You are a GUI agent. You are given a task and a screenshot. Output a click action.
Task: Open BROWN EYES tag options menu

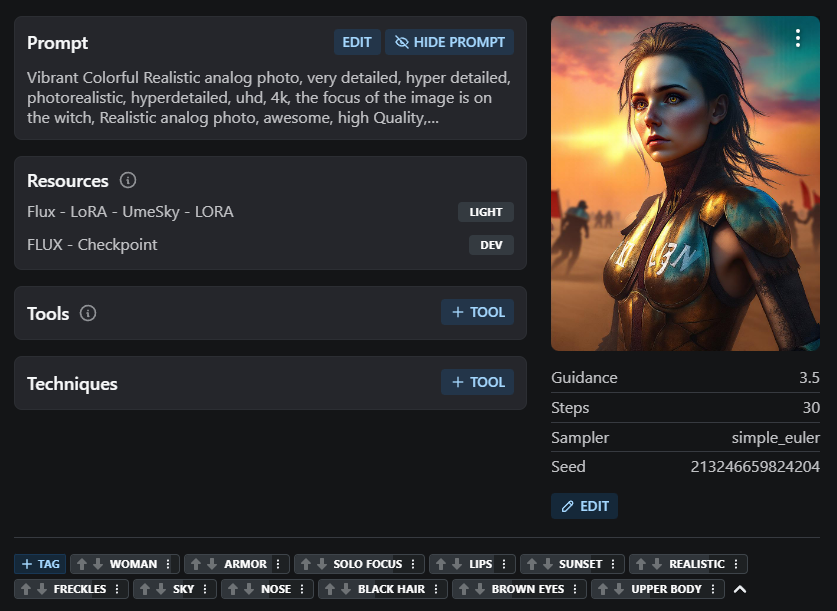point(575,589)
